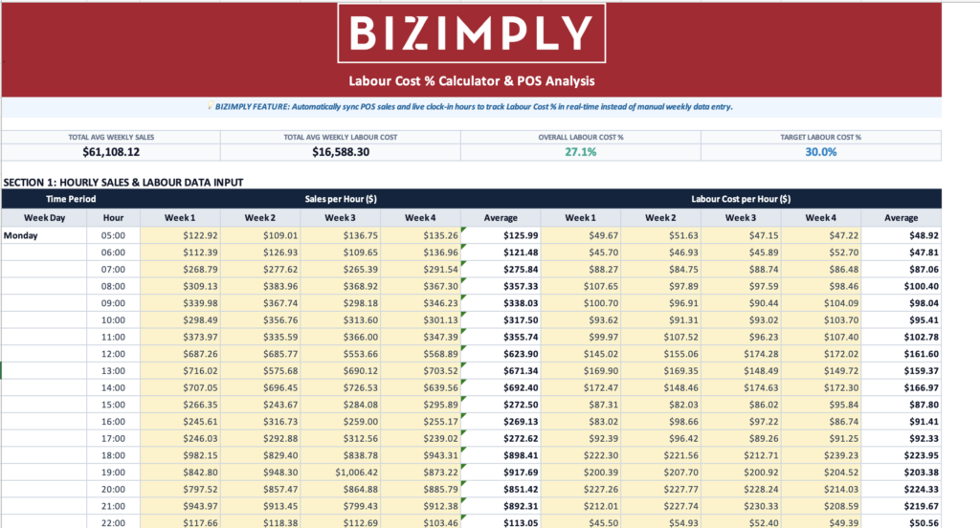Select labour cost cell $98.46
The height and width of the screenshot is (528, 980).
(x=820, y=286)
